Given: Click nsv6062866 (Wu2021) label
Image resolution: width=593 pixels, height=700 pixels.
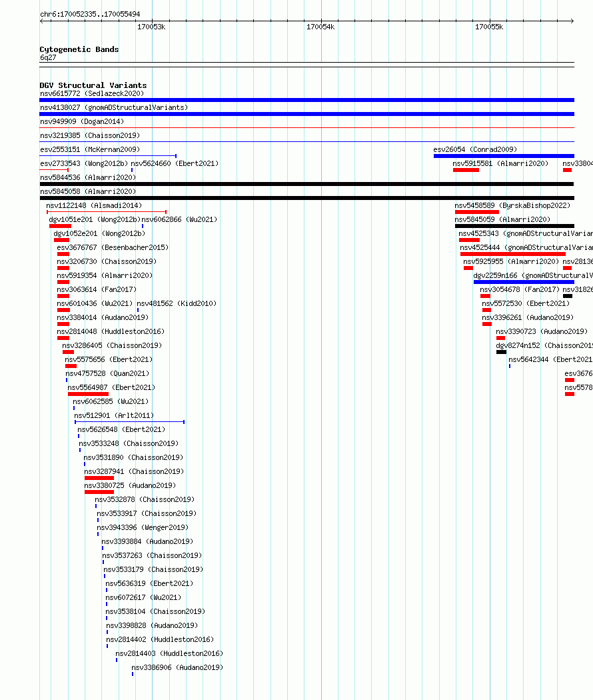Looking at the screenshot, I should (x=179, y=219).
